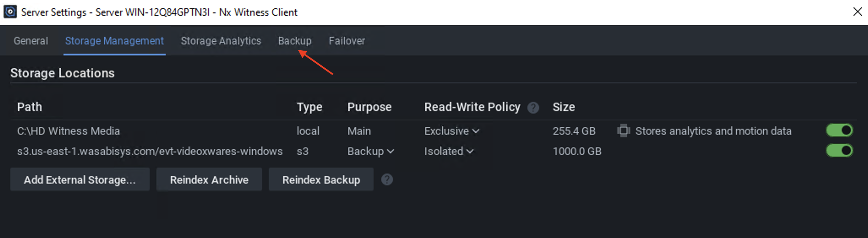Disable the C:\HD Witness Media storage toggle
The width and height of the screenshot is (868, 238).
point(840,130)
